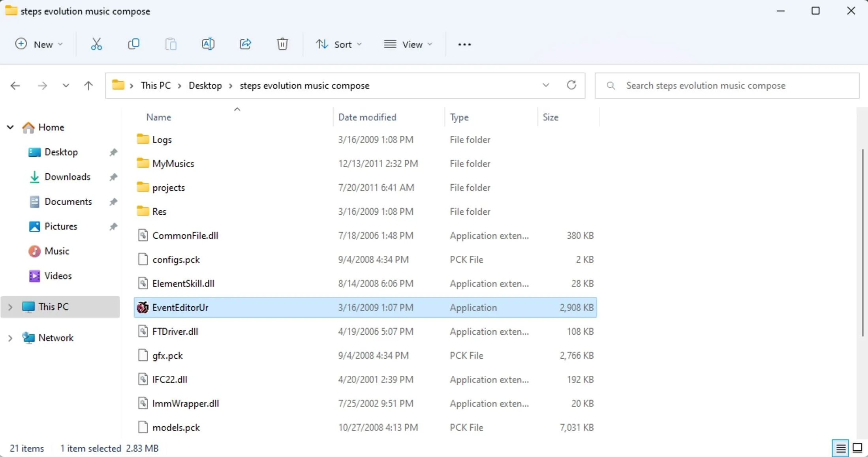Image resolution: width=868 pixels, height=457 pixels.
Task: Expand the Network tree node
Action: pos(10,338)
